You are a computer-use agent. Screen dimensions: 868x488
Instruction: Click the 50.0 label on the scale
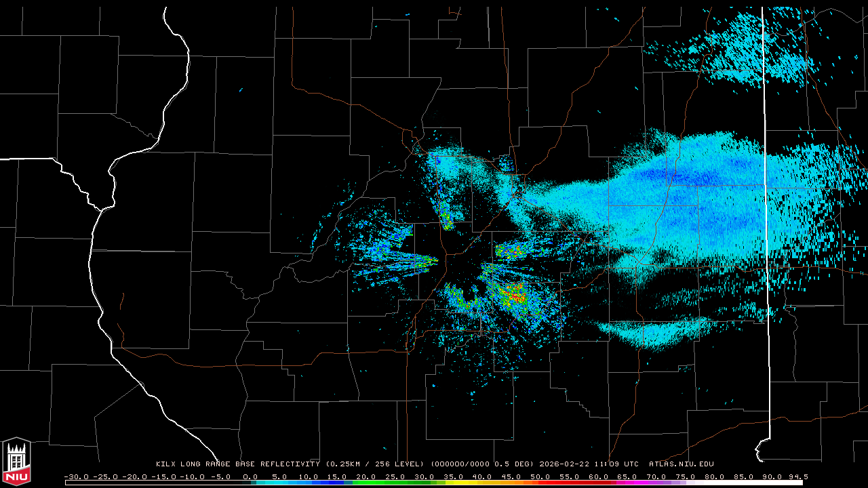(x=540, y=476)
